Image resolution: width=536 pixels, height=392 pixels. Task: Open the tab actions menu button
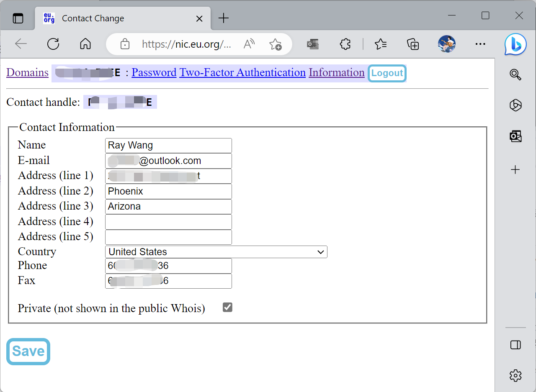coord(18,18)
